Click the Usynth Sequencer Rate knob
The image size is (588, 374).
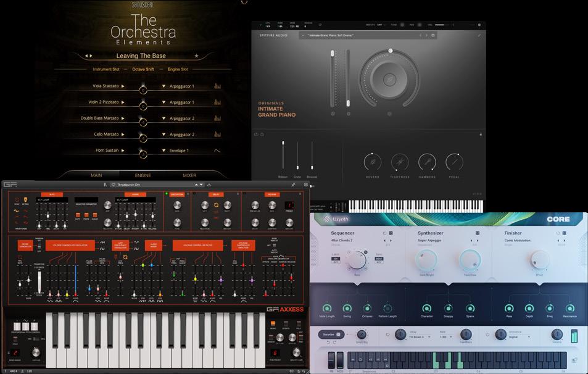(357, 260)
